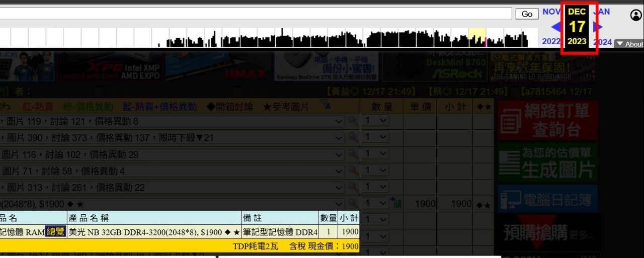644x258 pixels.
Task: Click the people icon in the legend header
Action: [x=326, y=105]
